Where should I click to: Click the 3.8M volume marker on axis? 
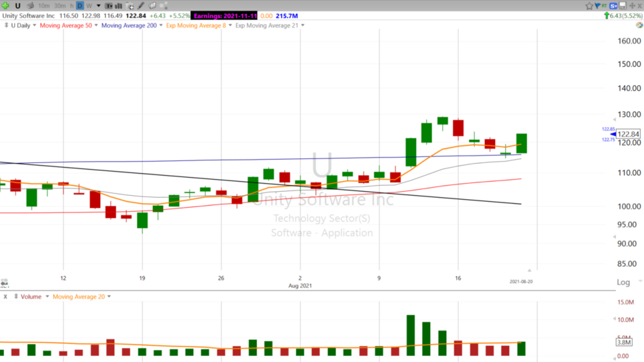pos(624,343)
